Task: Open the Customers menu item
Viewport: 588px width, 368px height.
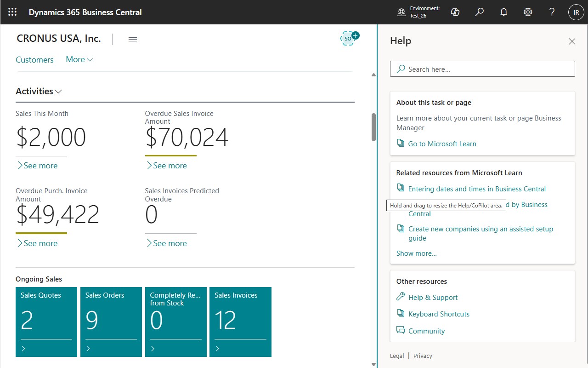Action: [34, 60]
